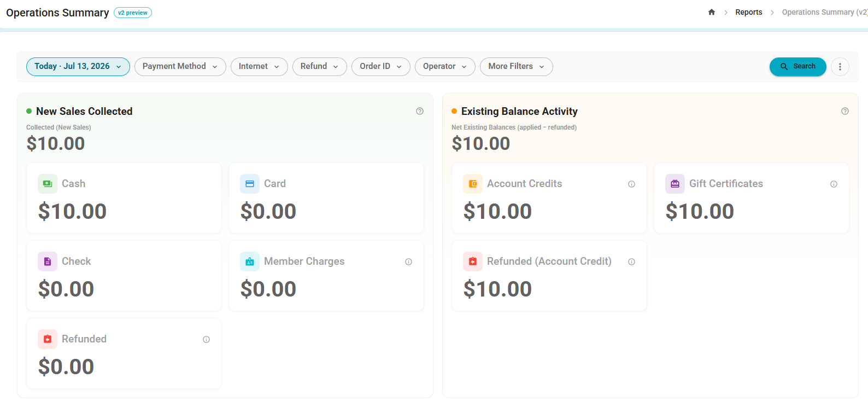
Task: Click the green Cash icon
Action: [48, 184]
